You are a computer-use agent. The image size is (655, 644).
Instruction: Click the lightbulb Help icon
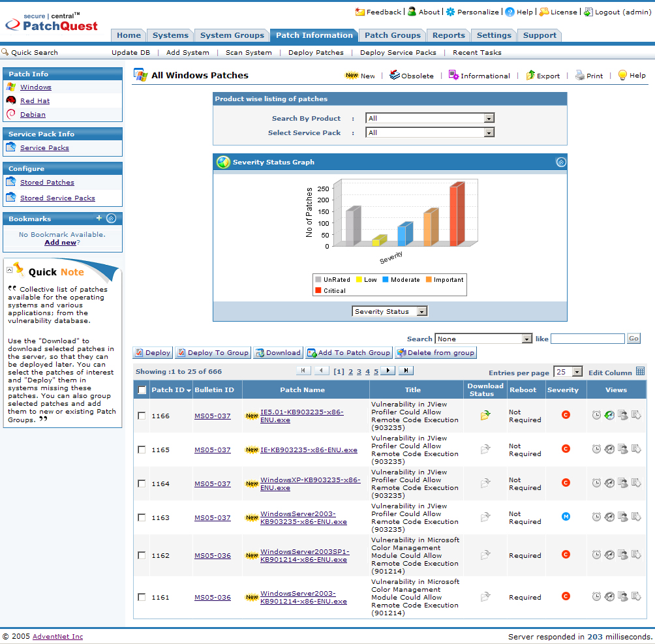(622, 75)
